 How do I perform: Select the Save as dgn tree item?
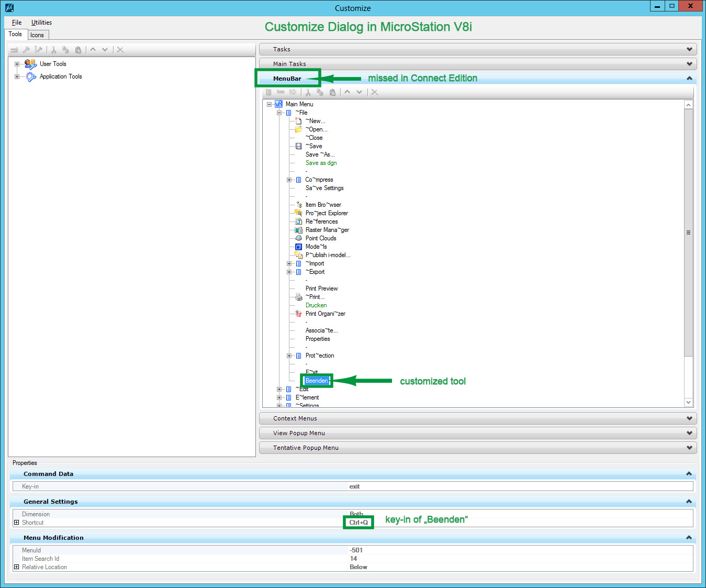pyautogui.click(x=321, y=163)
